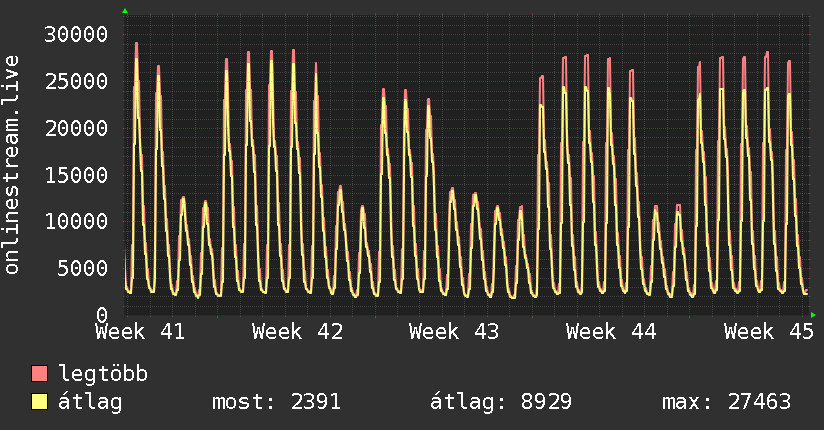Image resolution: width=824 pixels, height=430 pixels.
Task: Click the pink legtöbb legend swatch
Action: click(x=39, y=373)
